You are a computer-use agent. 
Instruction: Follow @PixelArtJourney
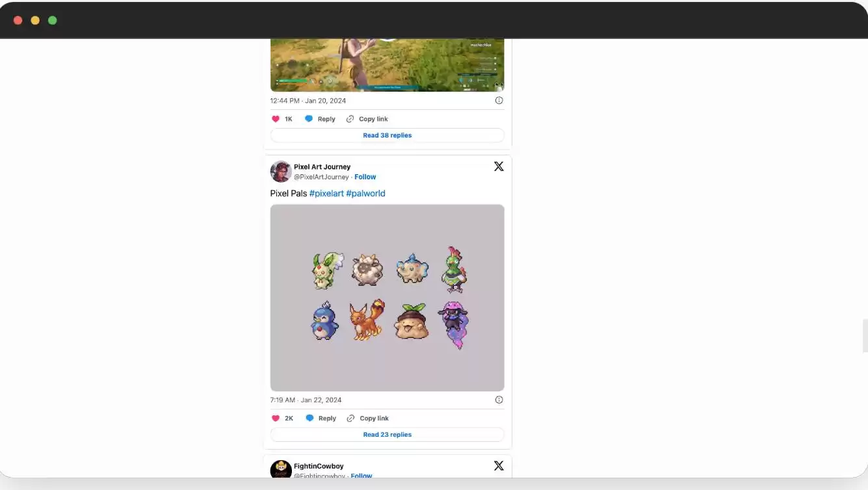click(x=365, y=177)
